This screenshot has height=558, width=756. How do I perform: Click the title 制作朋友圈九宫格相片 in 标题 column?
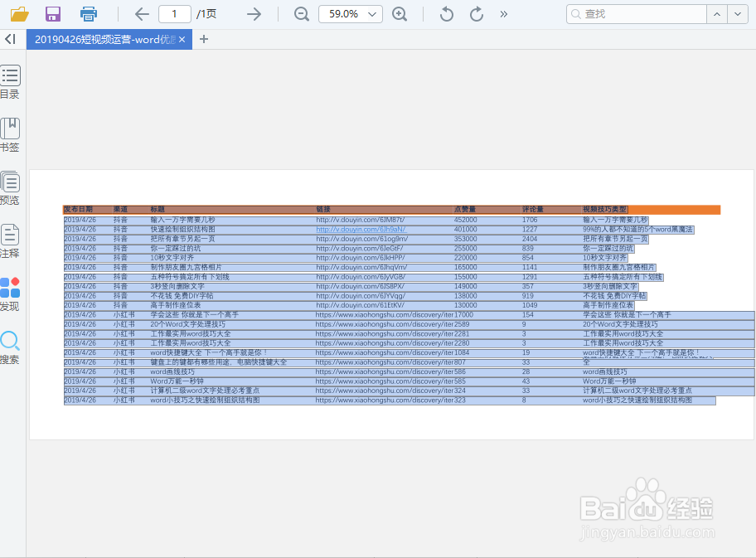(187, 267)
